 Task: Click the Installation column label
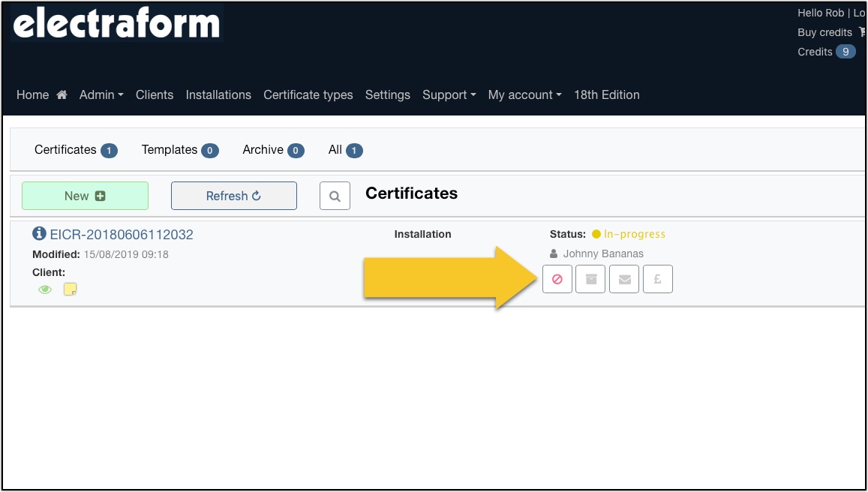click(422, 234)
